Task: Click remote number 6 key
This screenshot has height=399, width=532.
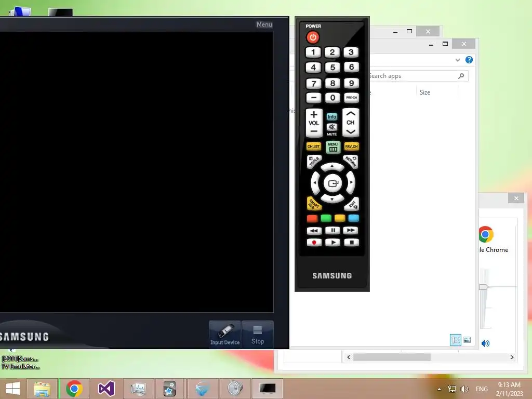Action: point(352,67)
